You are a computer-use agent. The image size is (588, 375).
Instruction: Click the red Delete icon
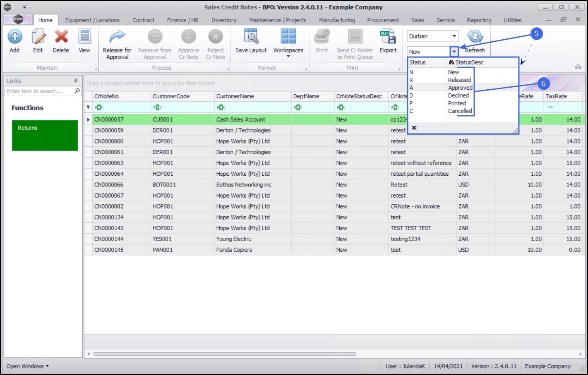tap(61, 37)
